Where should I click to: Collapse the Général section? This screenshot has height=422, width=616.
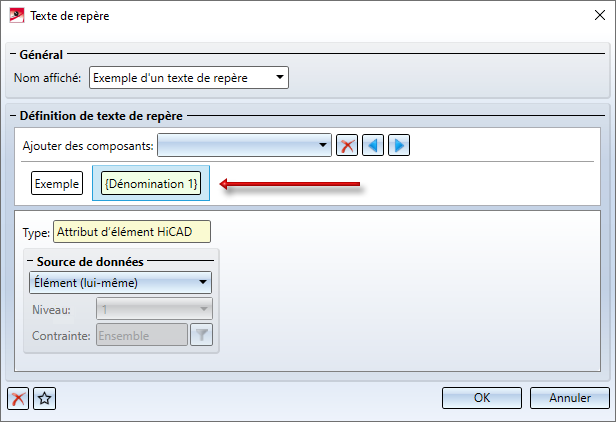coord(12,55)
